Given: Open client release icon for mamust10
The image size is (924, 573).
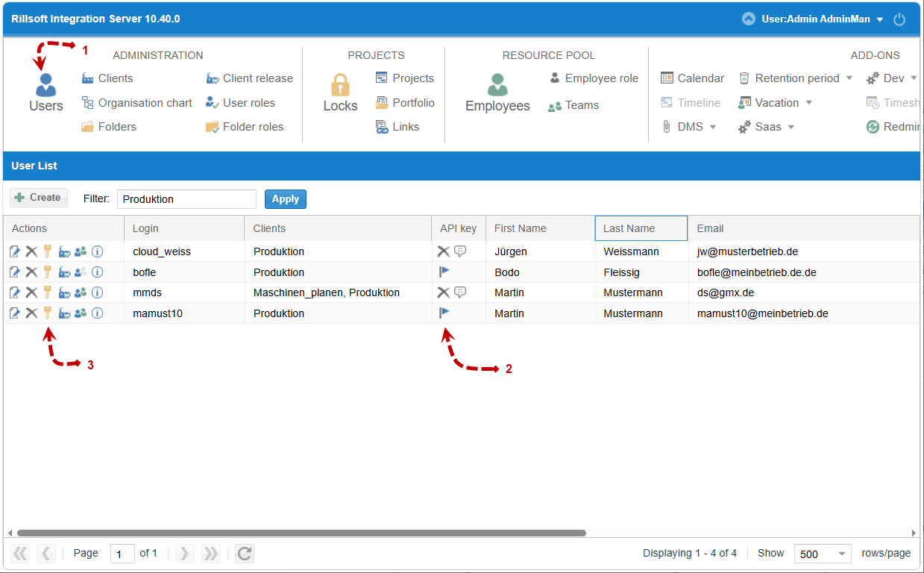Looking at the screenshot, I should click(65, 313).
